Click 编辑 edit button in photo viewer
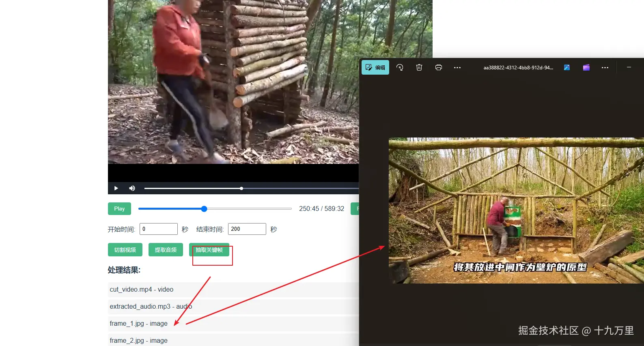Image resolution: width=644 pixels, height=346 pixels. click(x=375, y=67)
